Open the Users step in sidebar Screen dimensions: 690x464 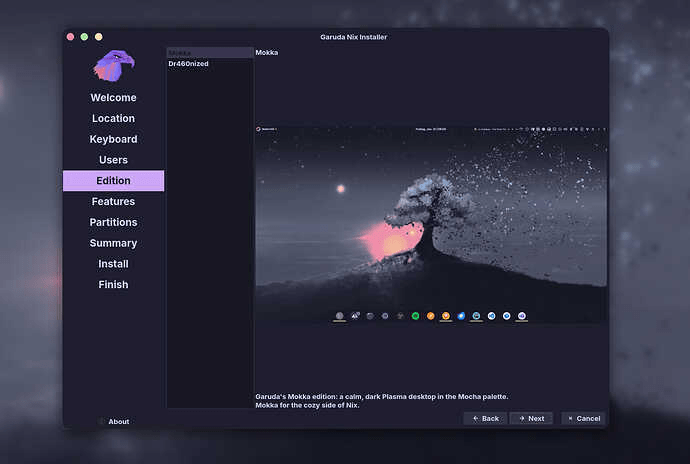coord(113,160)
